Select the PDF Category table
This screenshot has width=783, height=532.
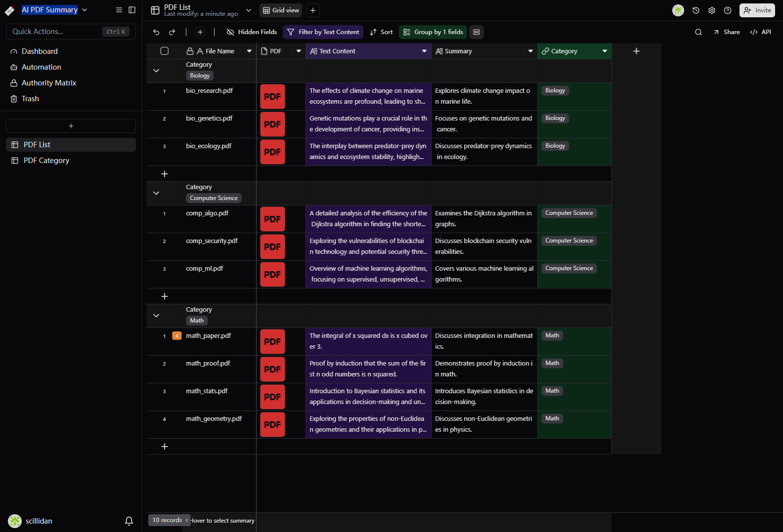point(71,161)
